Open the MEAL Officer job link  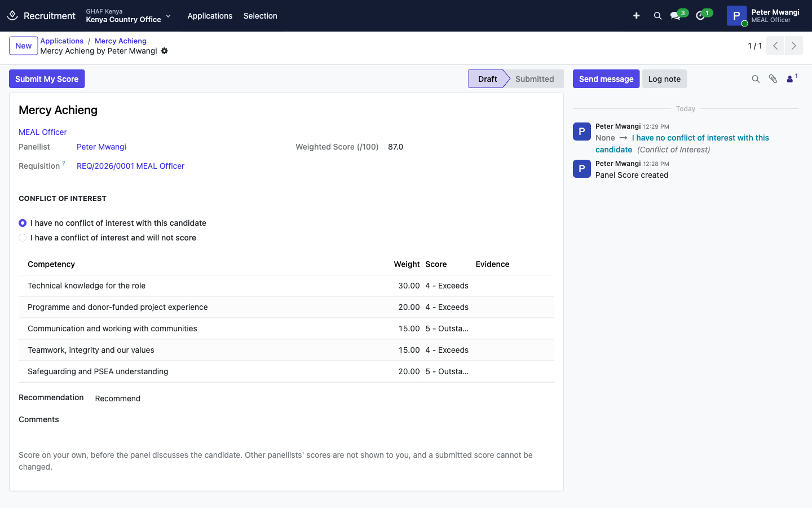tap(43, 132)
